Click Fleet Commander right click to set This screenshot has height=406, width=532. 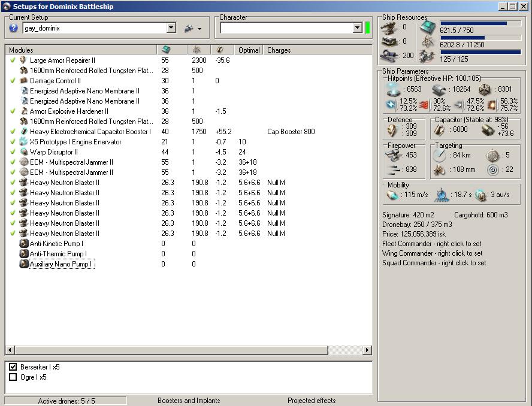[x=431, y=244]
